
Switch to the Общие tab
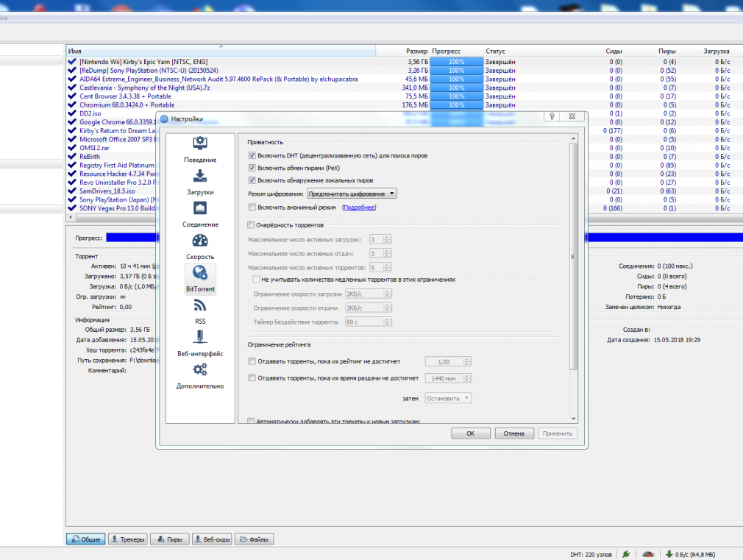[86, 539]
